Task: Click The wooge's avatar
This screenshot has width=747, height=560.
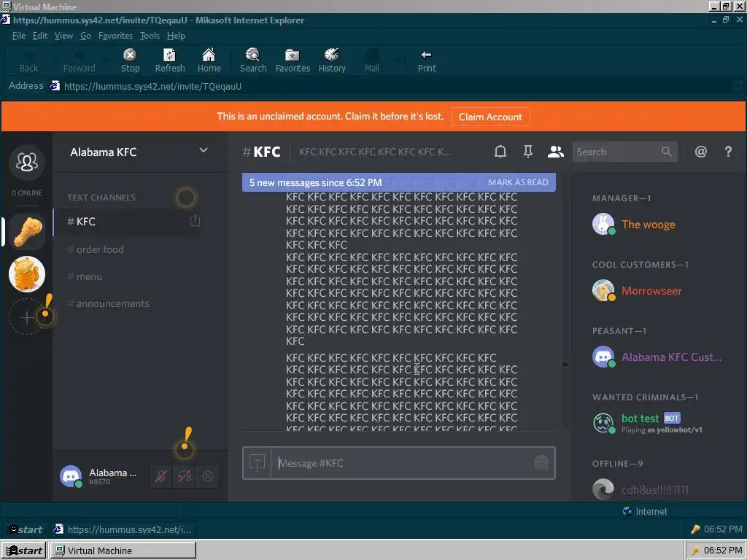Action: click(603, 224)
